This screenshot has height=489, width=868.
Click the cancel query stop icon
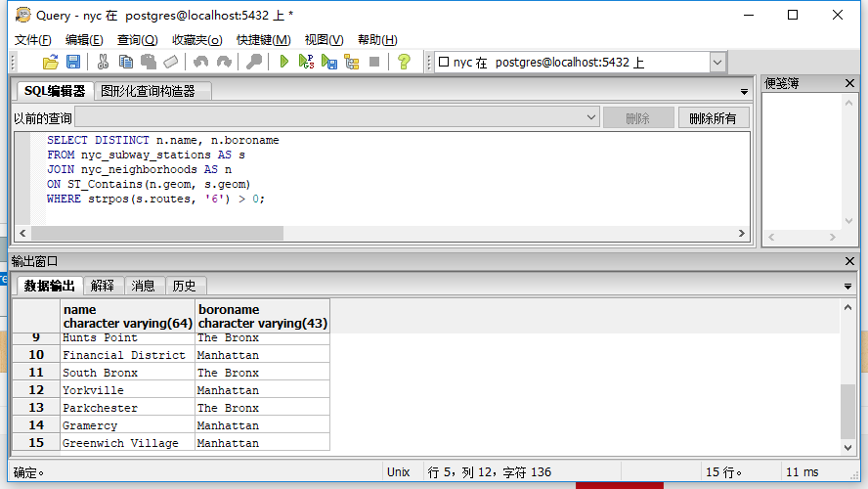(374, 62)
